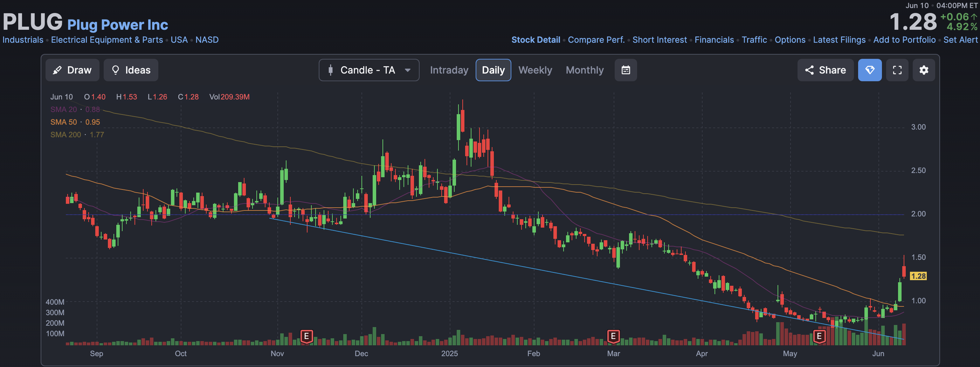Open the Ideas lightbulb button
Screen dimensions: 980x367
131,70
